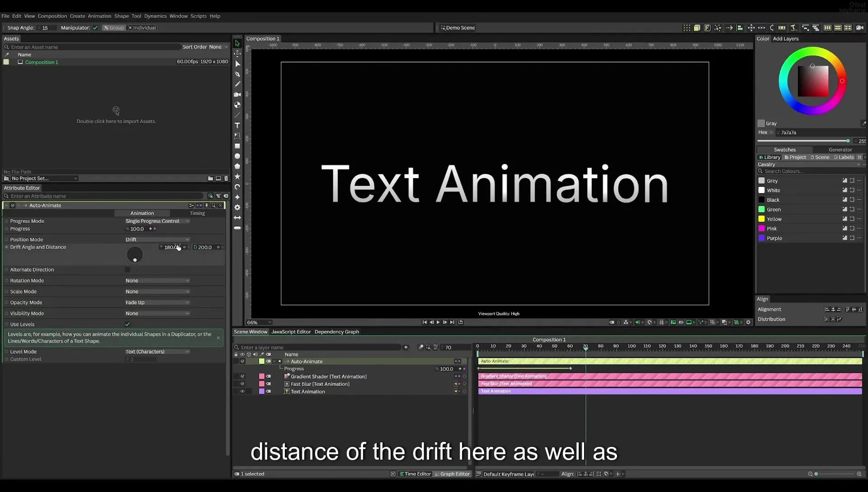This screenshot has width=868, height=492.
Task: Select the double-headed Arrow shape tool
Action: tap(237, 218)
